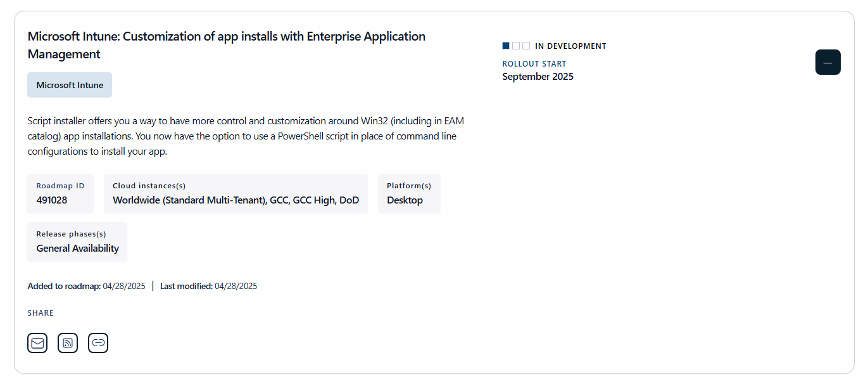Click the SHARE section label
868x381 pixels.
[41, 313]
